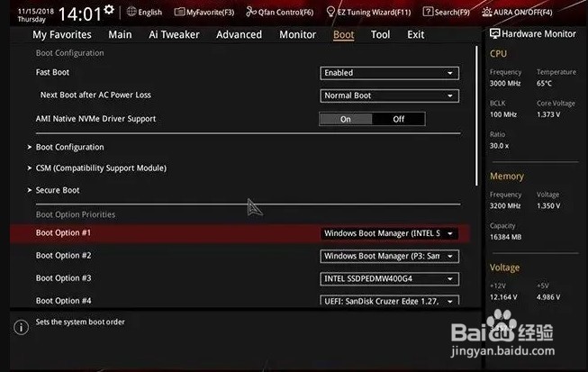
Task: Open the Boot Option #1 dropdown
Action: 389,233
